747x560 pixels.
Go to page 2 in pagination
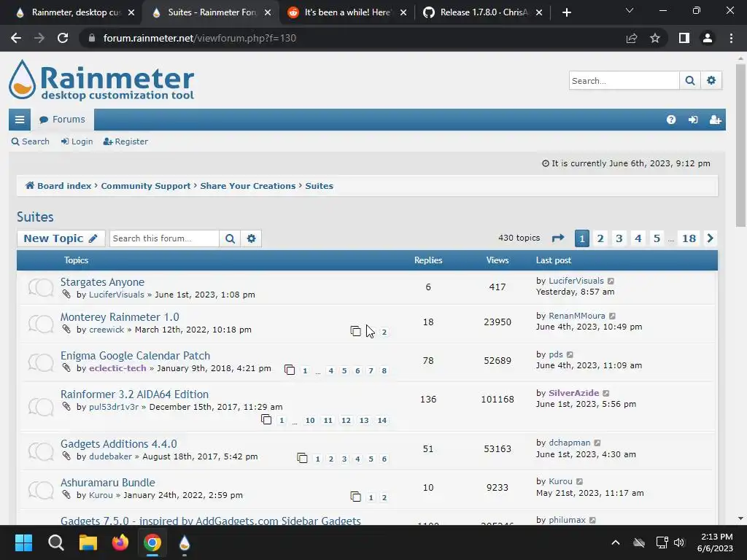tap(600, 238)
